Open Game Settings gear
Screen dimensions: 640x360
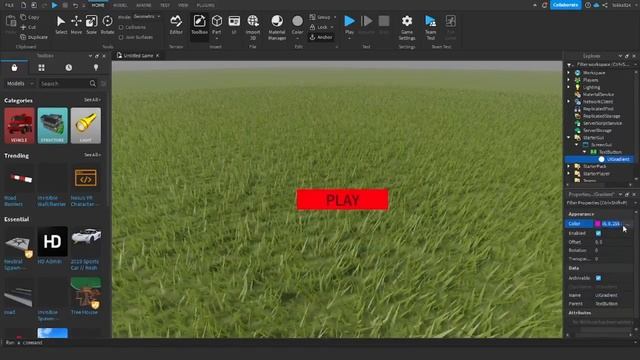tap(407, 27)
